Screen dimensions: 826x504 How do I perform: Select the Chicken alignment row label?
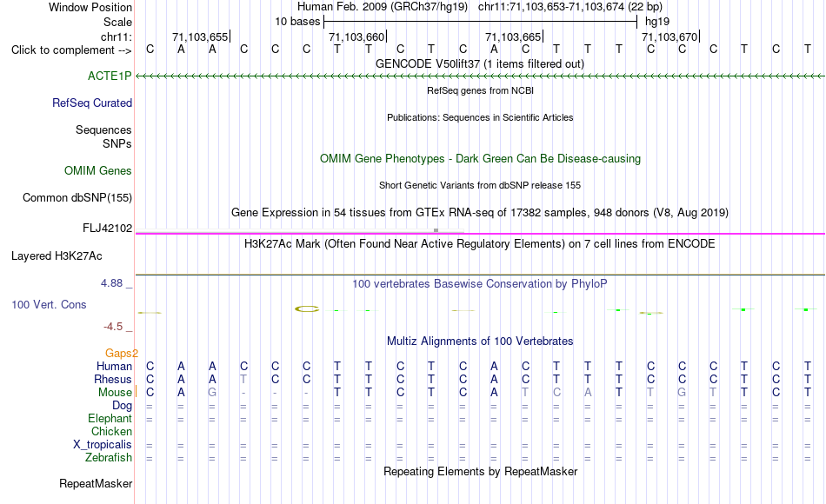click(x=111, y=431)
